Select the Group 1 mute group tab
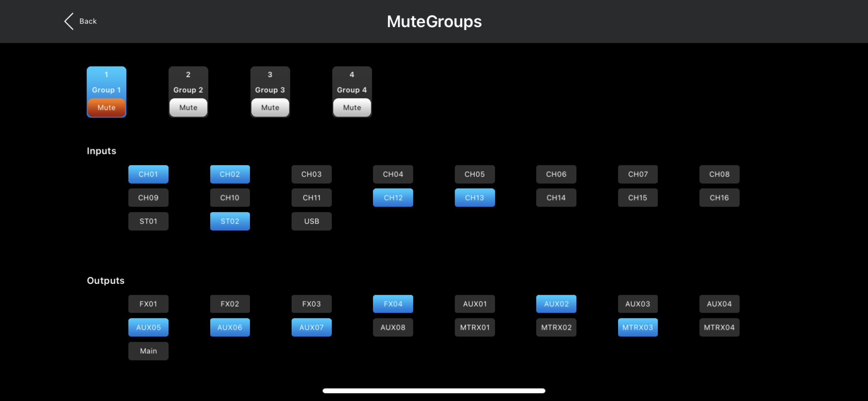The width and height of the screenshot is (868, 401). 106,82
